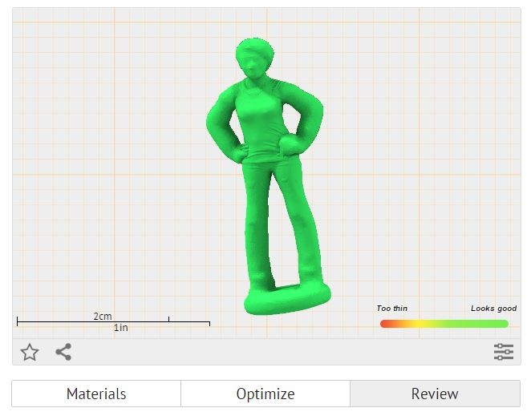
Task: Click the 'Too thin' legend label
Action: tap(391, 309)
